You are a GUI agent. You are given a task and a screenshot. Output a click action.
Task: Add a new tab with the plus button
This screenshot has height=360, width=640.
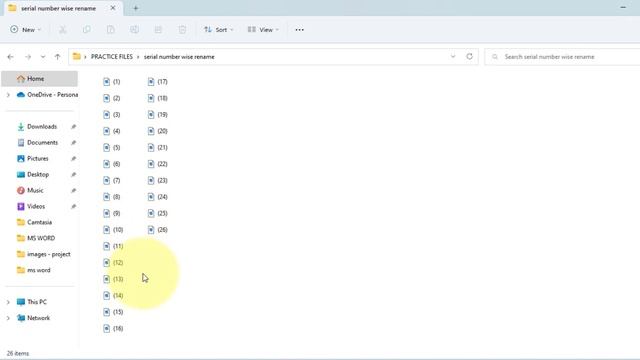[136, 8]
